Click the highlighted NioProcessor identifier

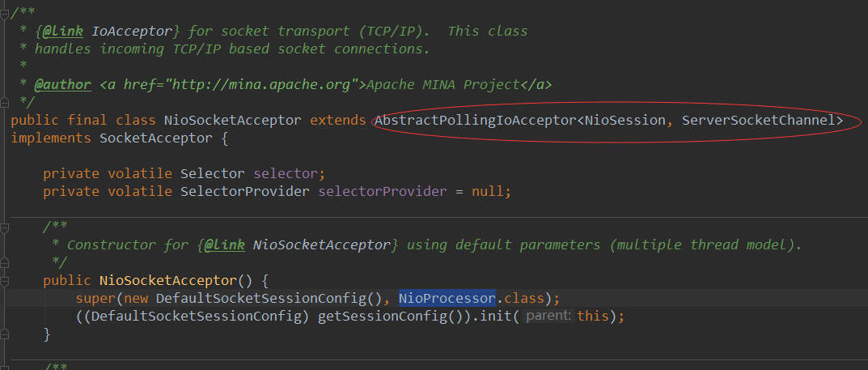(x=447, y=299)
